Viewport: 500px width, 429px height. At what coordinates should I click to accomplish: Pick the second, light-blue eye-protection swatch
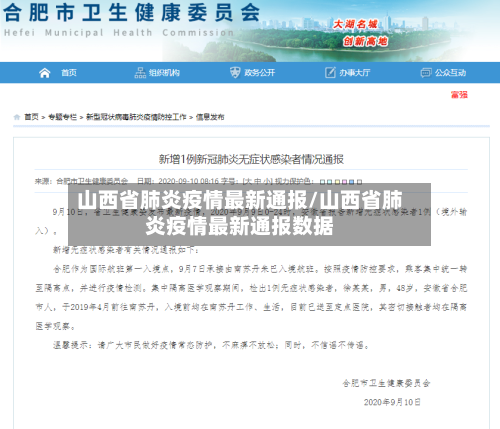pyautogui.click(x=329, y=182)
